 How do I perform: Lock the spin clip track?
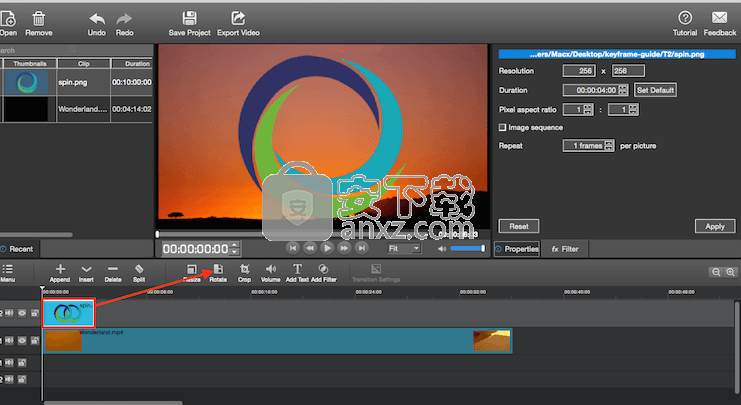tap(34, 313)
